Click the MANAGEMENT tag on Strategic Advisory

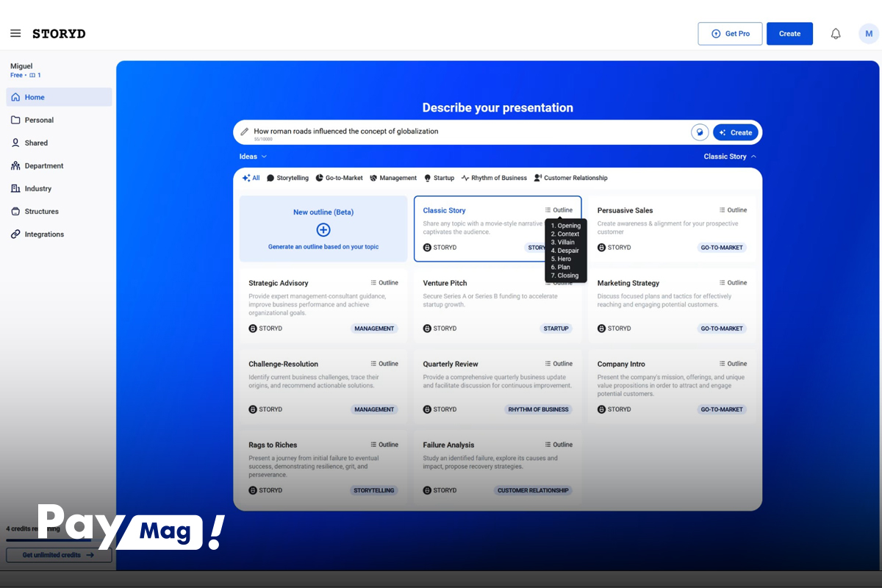coord(375,329)
